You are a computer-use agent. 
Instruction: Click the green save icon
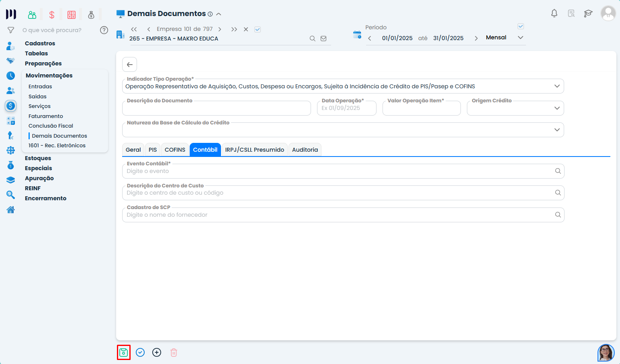coord(123,352)
